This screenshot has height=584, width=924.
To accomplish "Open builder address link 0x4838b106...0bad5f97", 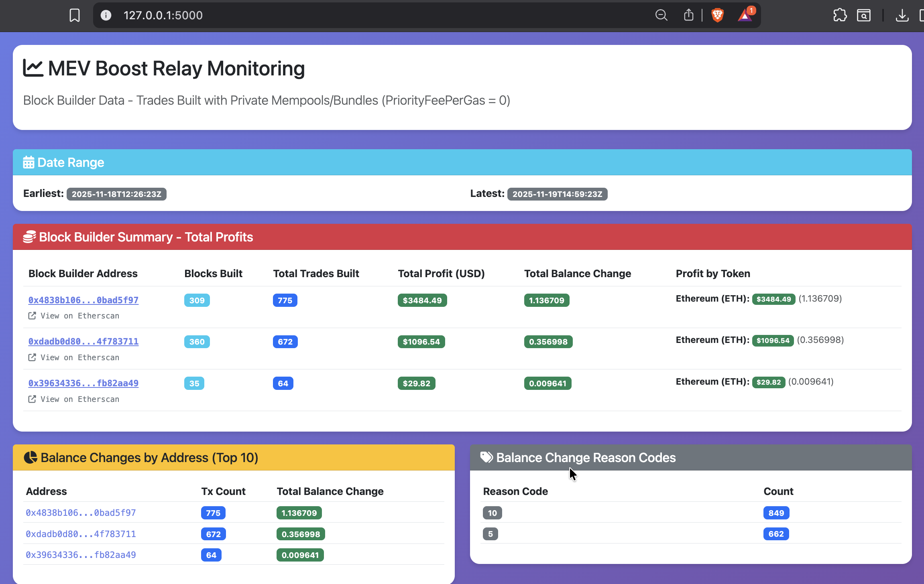I will pos(83,300).
